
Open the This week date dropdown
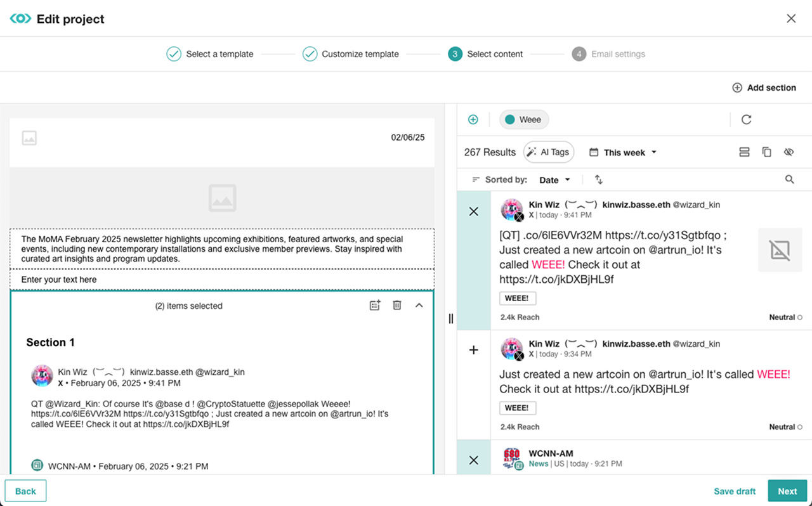[x=623, y=152]
